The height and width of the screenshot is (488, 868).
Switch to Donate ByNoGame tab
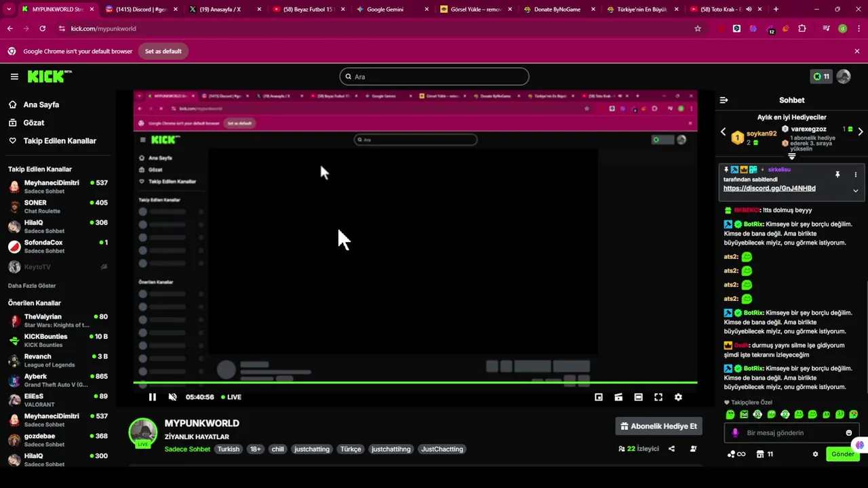coord(559,9)
